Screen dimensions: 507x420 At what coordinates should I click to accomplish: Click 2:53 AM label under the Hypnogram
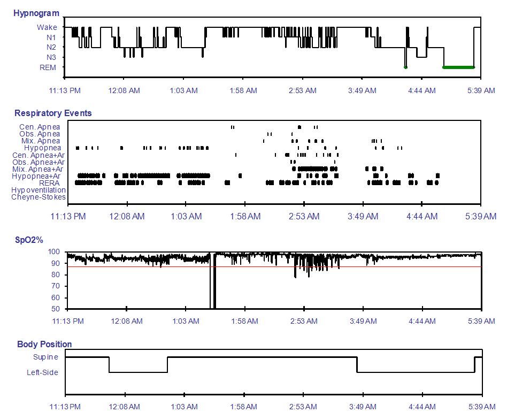pos(303,91)
